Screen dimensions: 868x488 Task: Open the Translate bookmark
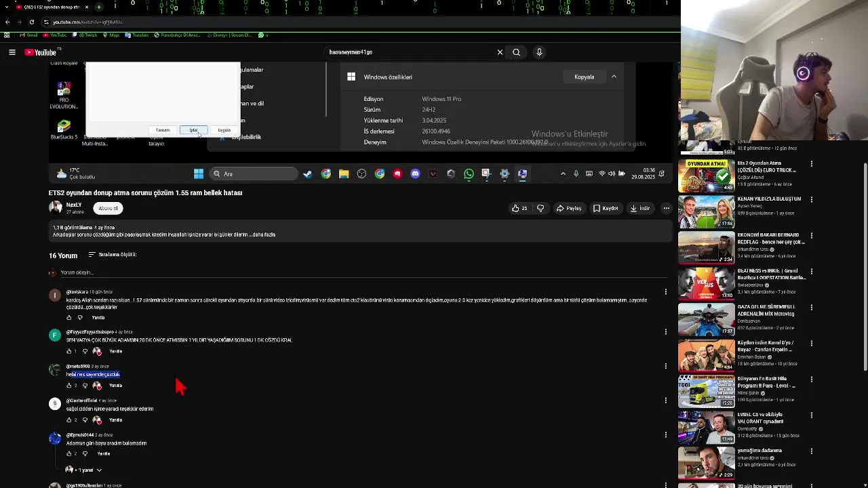pos(136,35)
